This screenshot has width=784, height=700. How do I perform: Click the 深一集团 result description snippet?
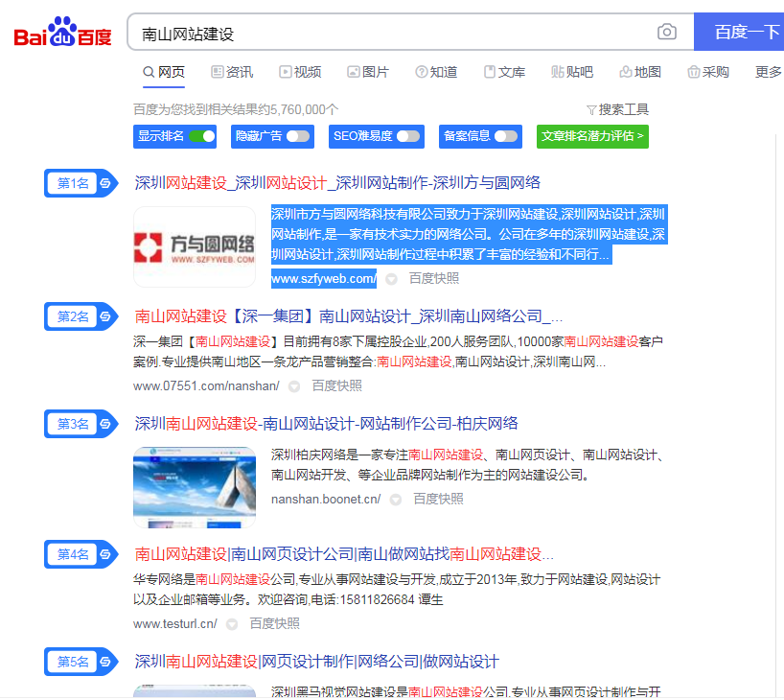[x=398, y=352]
